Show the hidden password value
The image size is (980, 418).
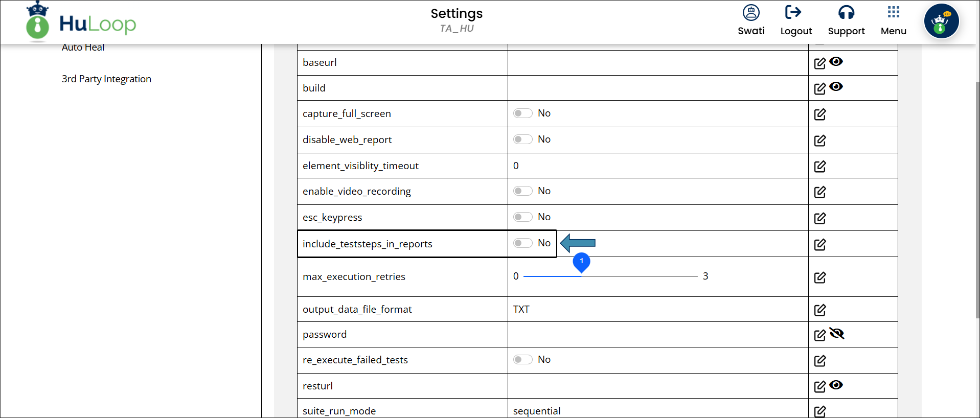836,334
